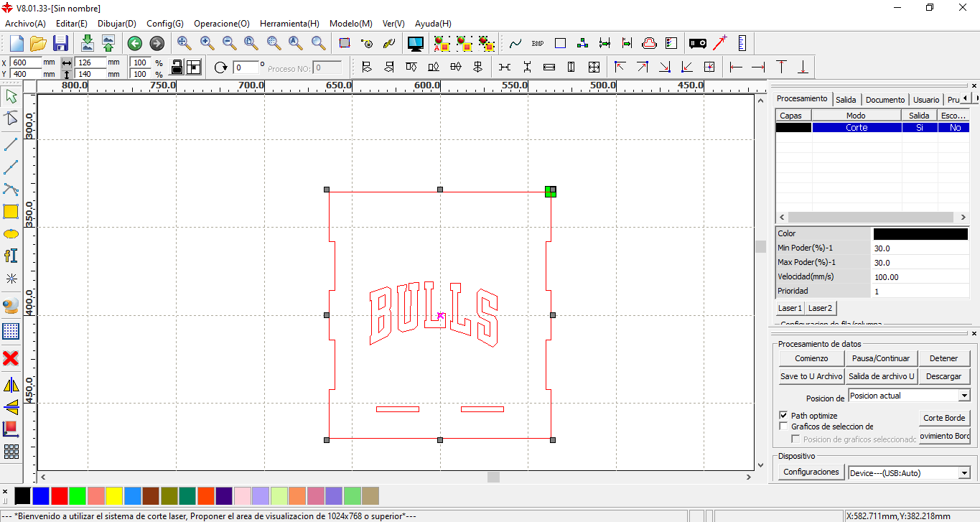The image size is (980, 522).
Task: Open the array grid tool at toolbar bottom
Action: 11,452
